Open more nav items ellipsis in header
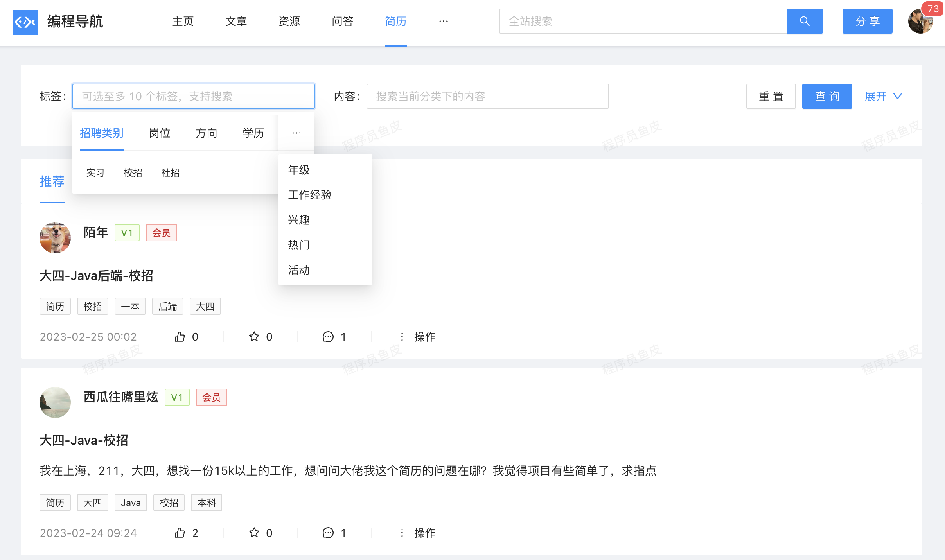This screenshot has width=945, height=560. pyautogui.click(x=443, y=21)
